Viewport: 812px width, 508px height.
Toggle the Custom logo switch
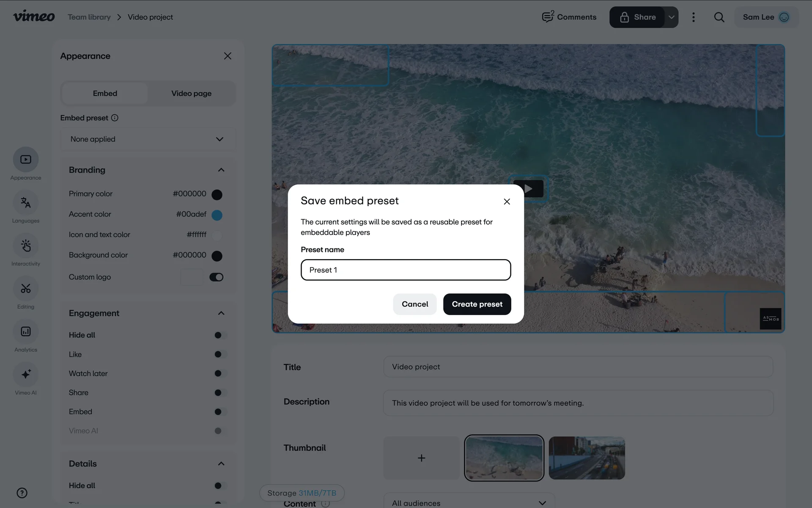216,277
